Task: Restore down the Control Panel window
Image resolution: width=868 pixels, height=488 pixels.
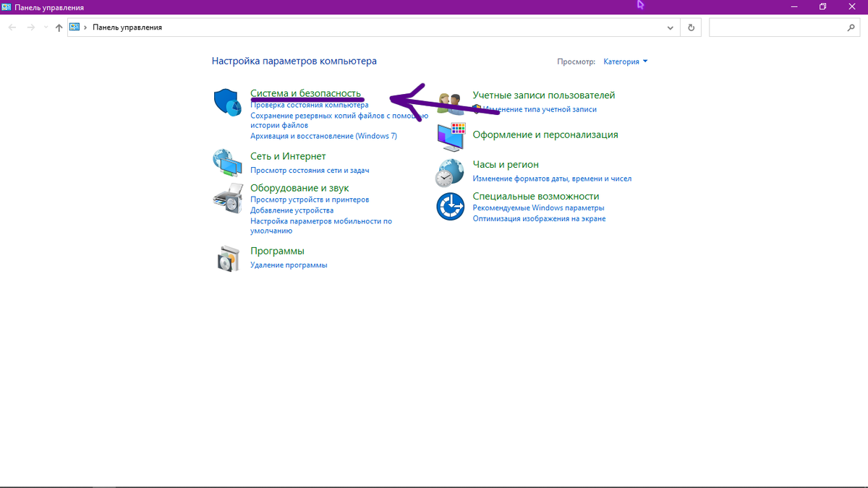Action: click(822, 7)
